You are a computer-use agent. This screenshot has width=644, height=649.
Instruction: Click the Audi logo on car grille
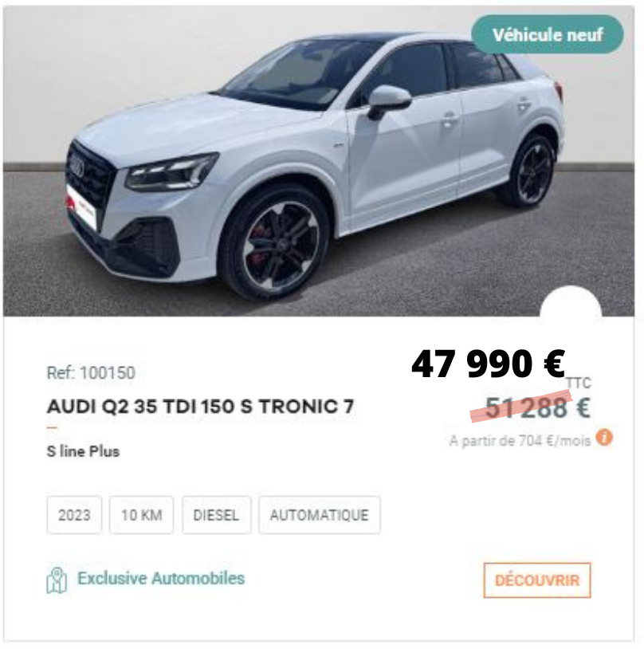(77, 165)
